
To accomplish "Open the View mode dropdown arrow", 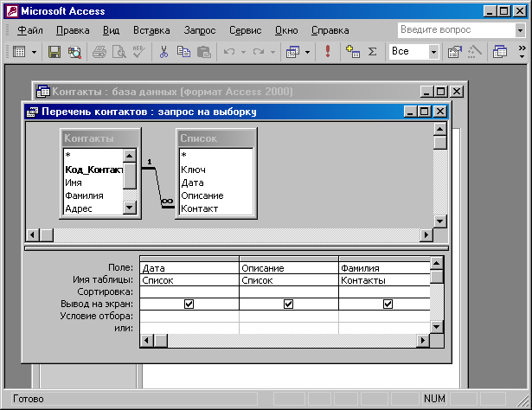I will (34, 52).
